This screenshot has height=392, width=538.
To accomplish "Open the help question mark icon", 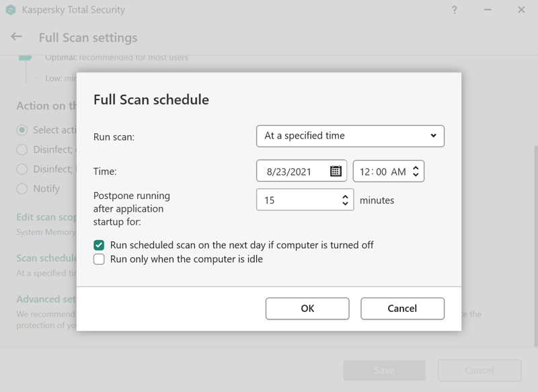I will (x=455, y=9).
